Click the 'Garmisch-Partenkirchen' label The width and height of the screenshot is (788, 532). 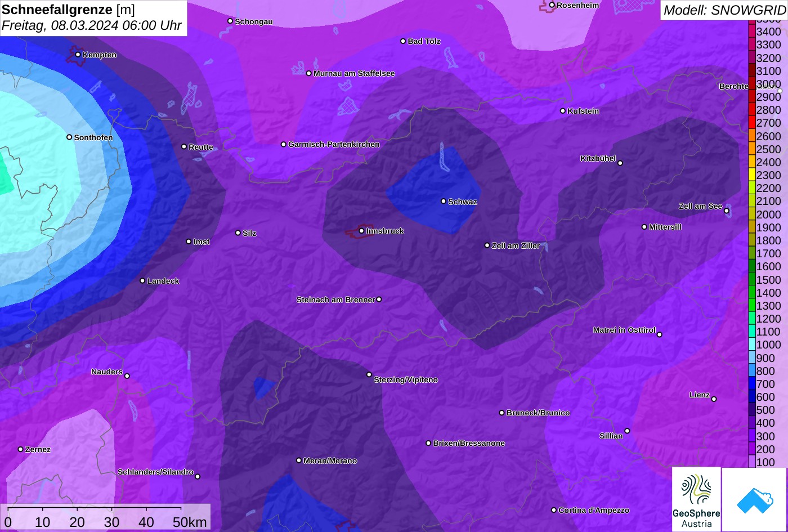click(x=334, y=145)
